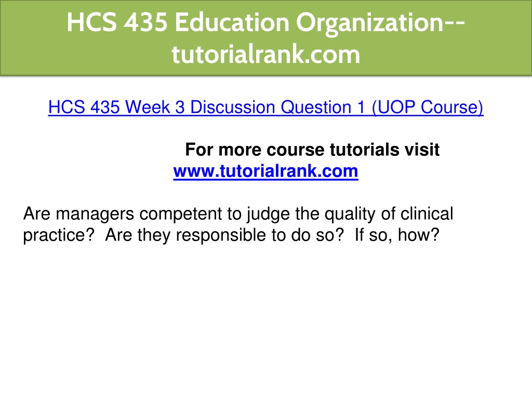This screenshot has height=399, width=532.
Task: Click the green title banner heading
Action: [x=265, y=38]
